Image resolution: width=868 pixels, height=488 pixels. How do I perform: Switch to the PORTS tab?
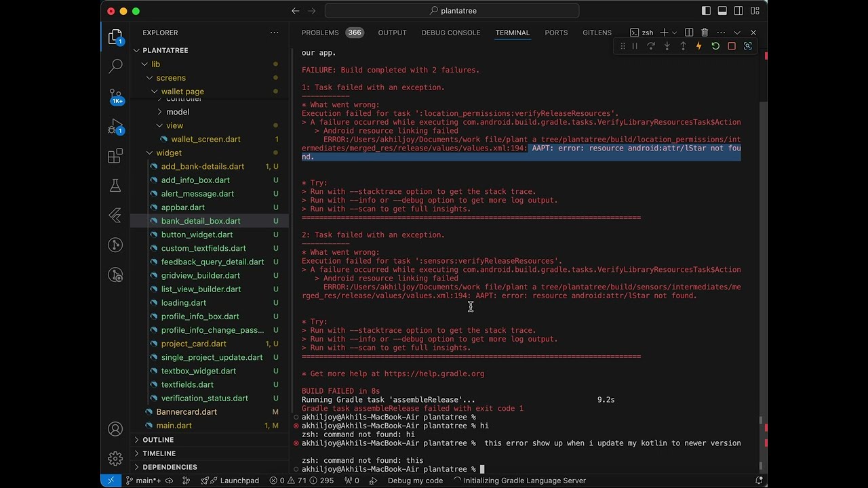pos(556,33)
